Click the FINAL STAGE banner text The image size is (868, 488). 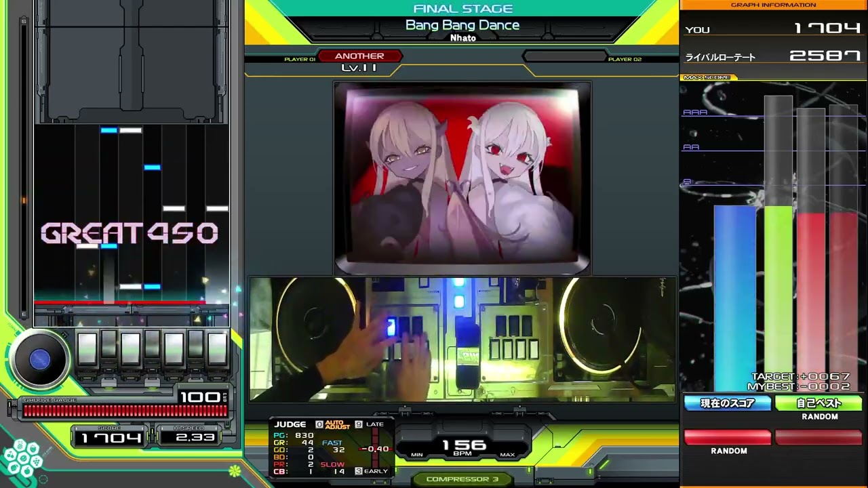[462, 9]
